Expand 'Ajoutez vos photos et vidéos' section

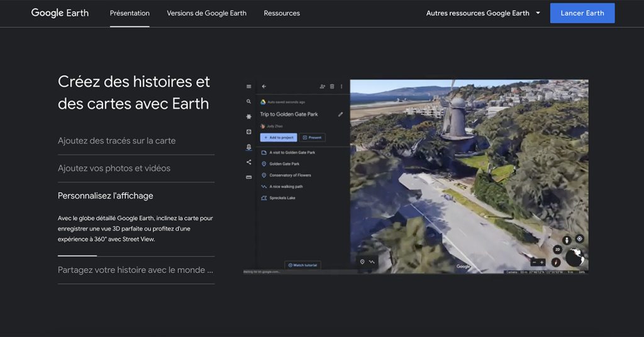(114, 168)
